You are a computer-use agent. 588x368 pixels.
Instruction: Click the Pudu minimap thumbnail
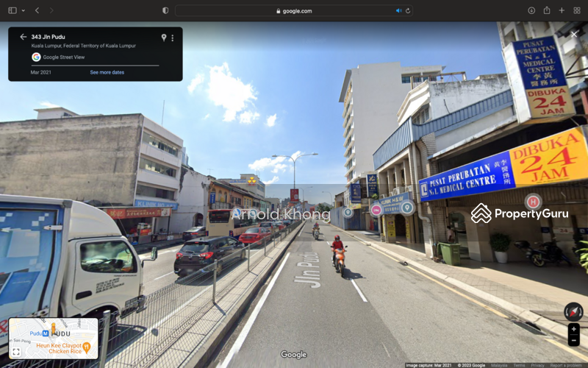pos(54,338)
